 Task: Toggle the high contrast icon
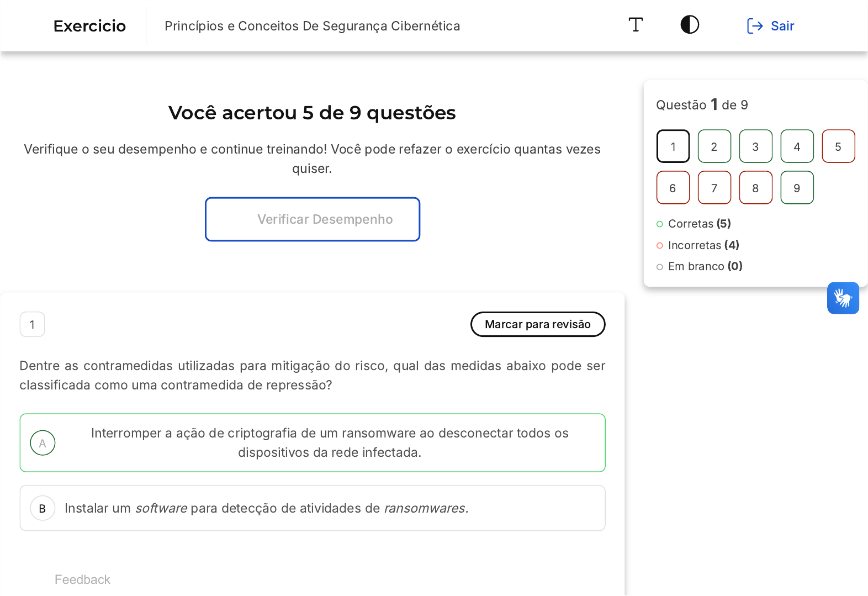pyautogui.click(x=690, y=25)
